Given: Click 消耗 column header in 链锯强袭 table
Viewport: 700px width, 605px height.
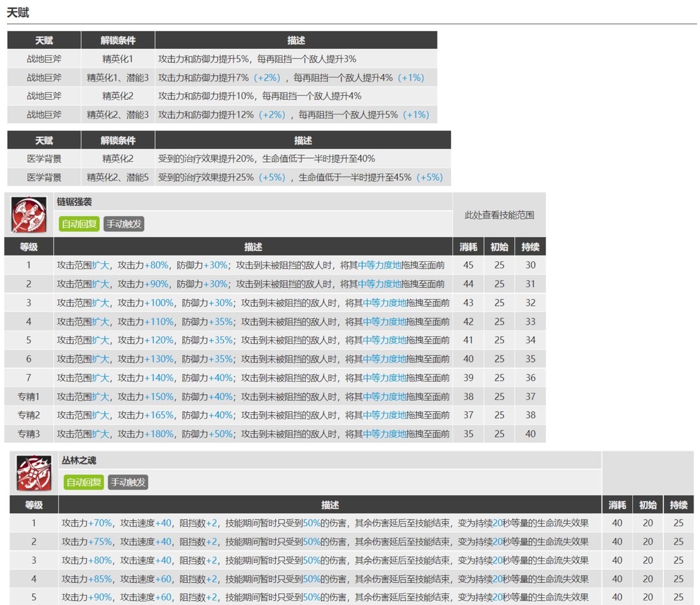Looking at the screenshot, I should point(468,247).
